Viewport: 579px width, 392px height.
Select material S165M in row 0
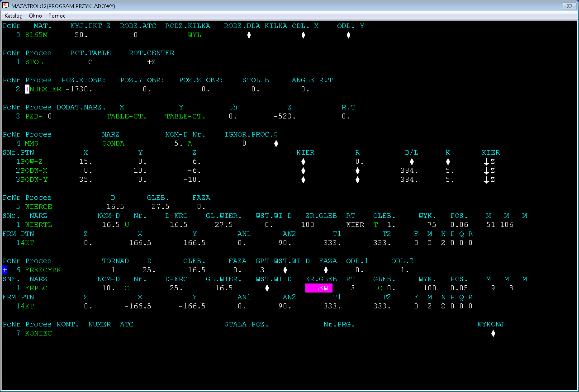click(x=36, y=35)
